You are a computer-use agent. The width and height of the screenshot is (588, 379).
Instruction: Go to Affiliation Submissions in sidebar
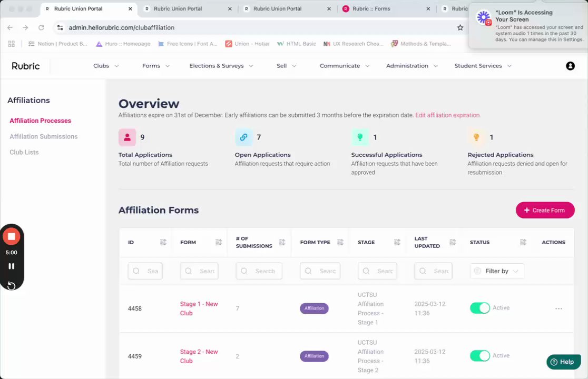coord(44,137)
